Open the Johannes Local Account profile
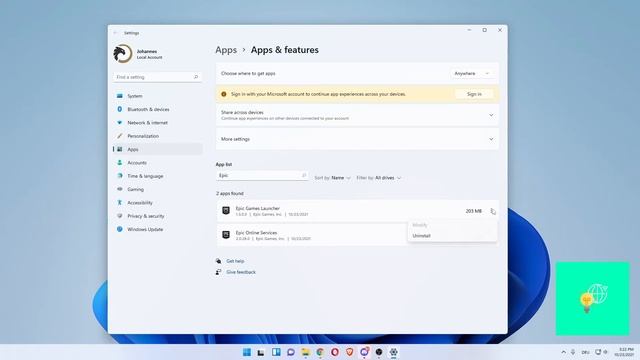The height and width of the screenshot is (360, 640). coord(138,54)
